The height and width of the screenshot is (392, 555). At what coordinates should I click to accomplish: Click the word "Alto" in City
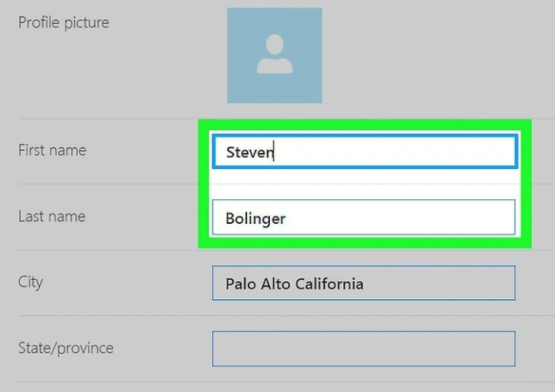tap(276, 284)
